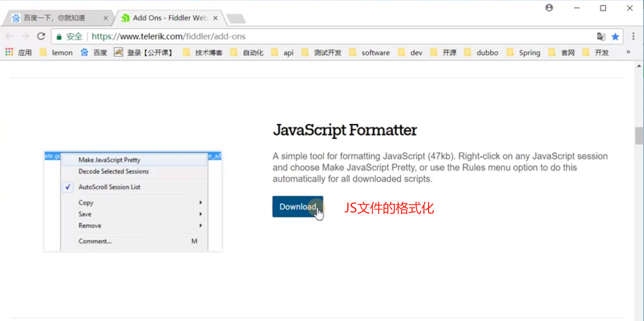This screenshot has height=321, width=644.
Task: Open the Apps grid shortcut
Action: 9,52
